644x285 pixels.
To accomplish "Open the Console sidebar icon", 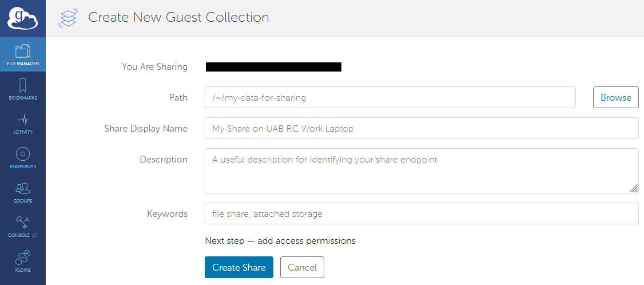I will (x=23, y=226).
